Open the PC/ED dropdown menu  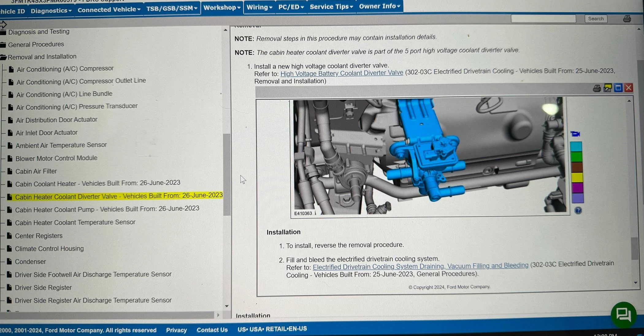pyautogui.click(x=291, y=7)
